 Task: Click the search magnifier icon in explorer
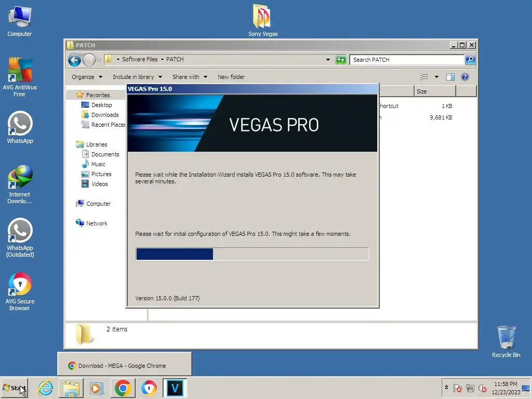click(x=470, y=60)
